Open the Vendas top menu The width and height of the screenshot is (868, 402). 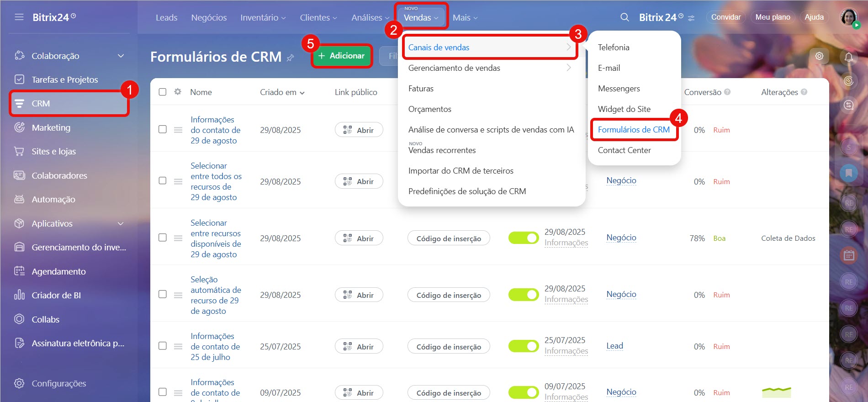point(421,17)
